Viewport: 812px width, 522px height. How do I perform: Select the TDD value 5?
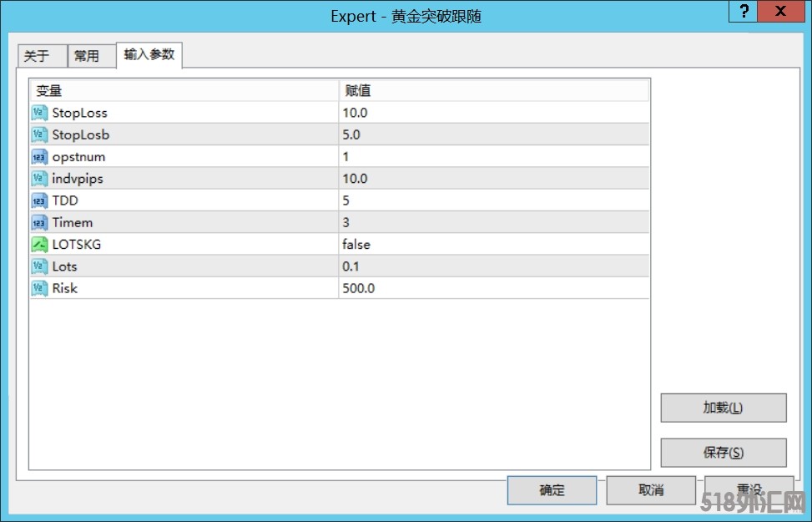(346, 200)
